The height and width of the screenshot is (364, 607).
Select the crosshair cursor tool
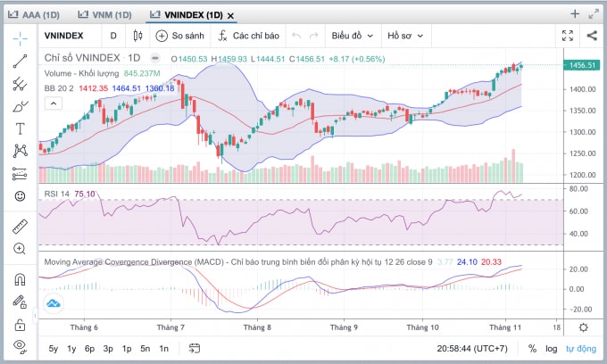pos(21,37)
